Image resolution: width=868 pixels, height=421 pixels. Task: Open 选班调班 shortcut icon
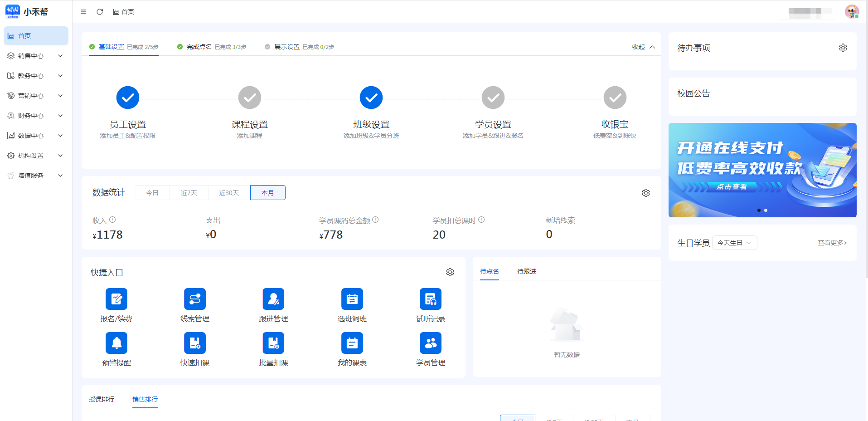pos(352,299)
